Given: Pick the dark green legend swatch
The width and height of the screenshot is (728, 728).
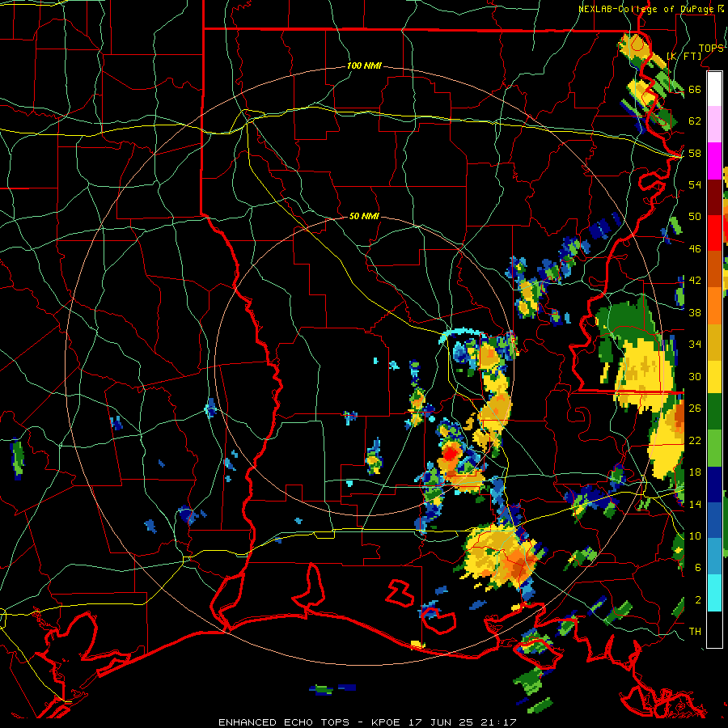Looking at the screenshot, I should (x=714, y=412).
